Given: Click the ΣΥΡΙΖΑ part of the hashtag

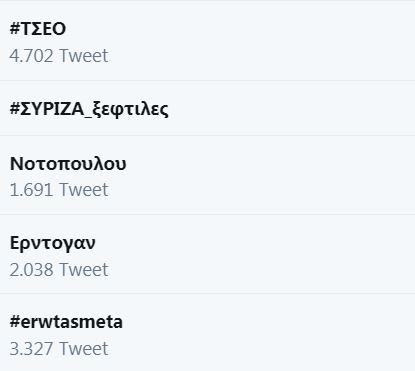Looking at the screenshot, I should [52, 109].
